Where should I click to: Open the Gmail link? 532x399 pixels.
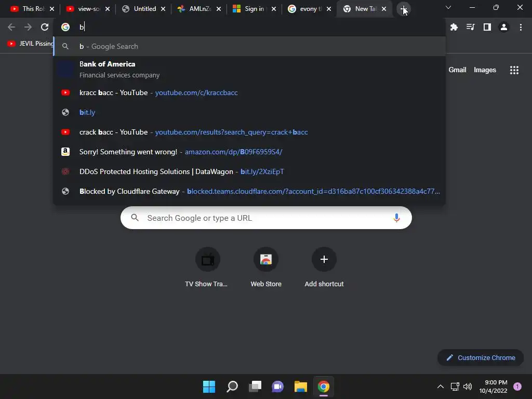point(457,70)
